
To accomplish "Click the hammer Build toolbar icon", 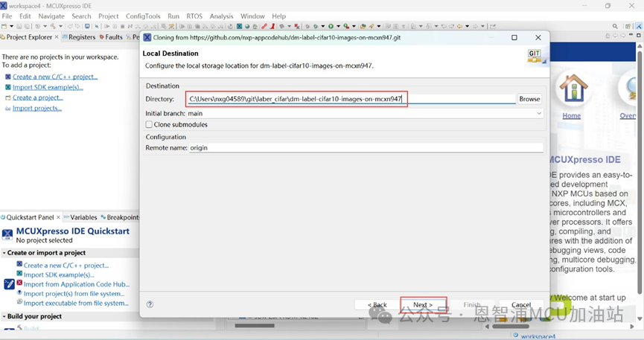I will [x=53, y=26].
